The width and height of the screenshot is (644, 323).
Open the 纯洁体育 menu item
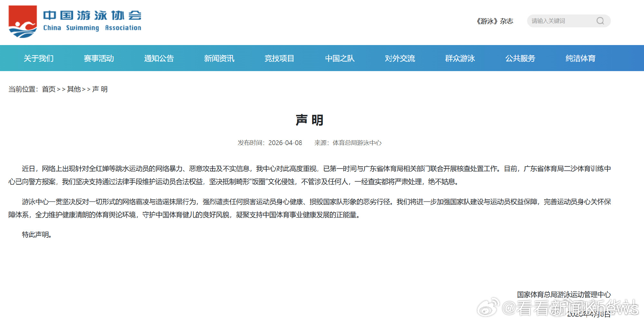pos(580,58)
